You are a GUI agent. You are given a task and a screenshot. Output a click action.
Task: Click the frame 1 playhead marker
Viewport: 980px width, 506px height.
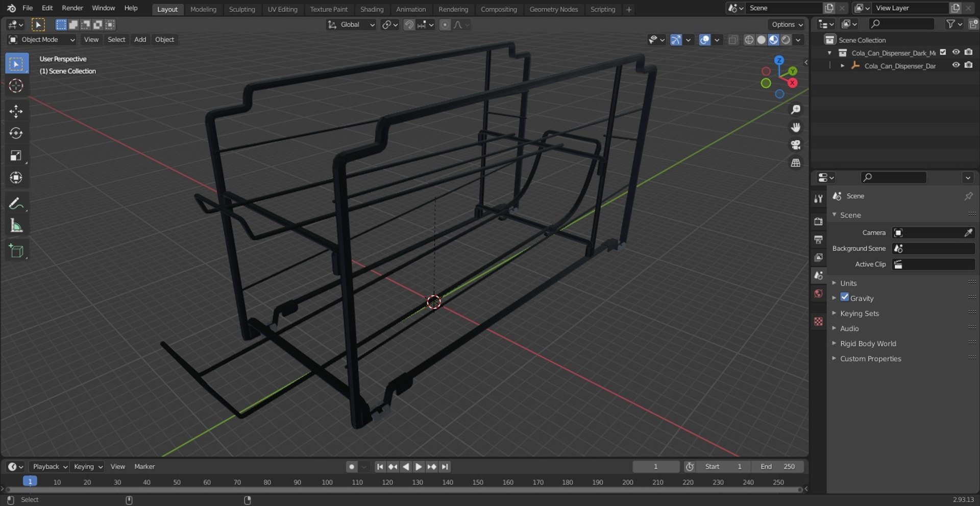(x=30, y=481)
